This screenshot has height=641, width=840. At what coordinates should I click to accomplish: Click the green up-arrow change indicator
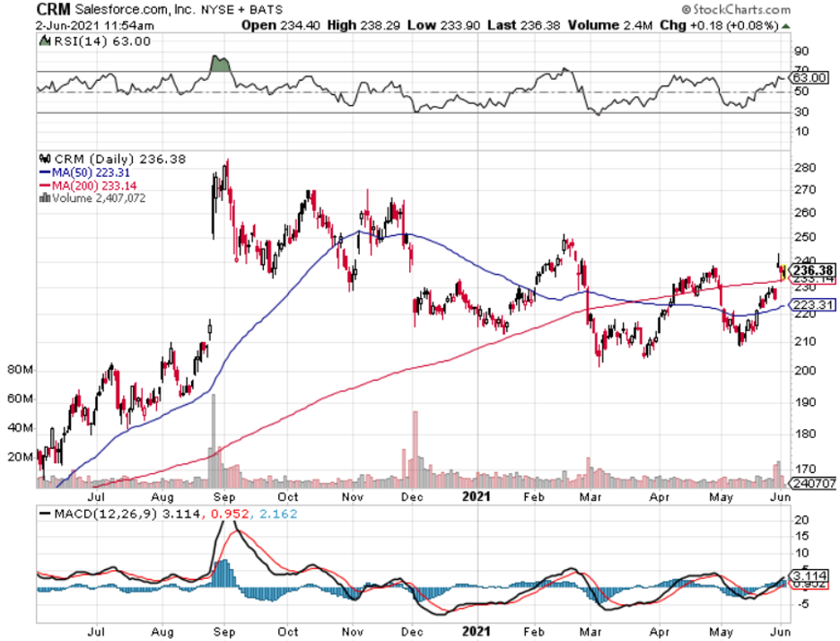785,26
